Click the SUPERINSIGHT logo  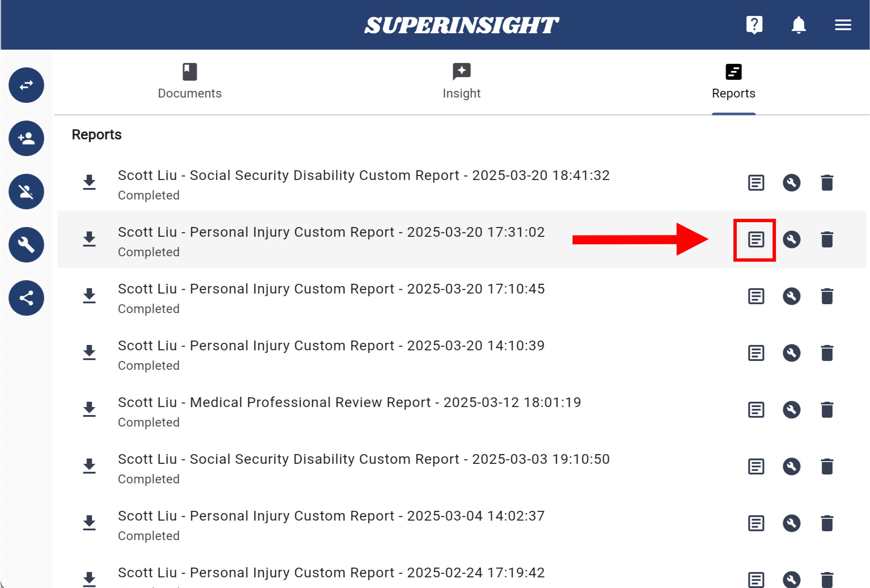461,25
